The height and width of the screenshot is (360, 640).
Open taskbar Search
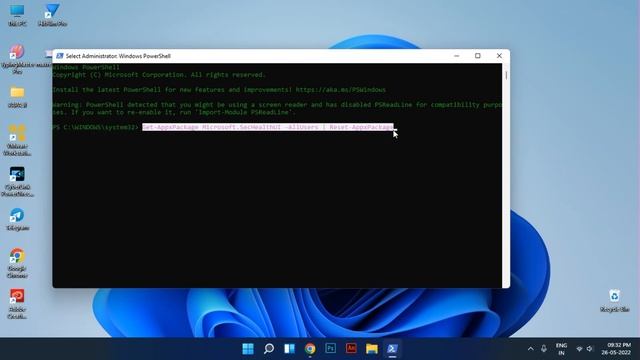click(x=269, y=349)
